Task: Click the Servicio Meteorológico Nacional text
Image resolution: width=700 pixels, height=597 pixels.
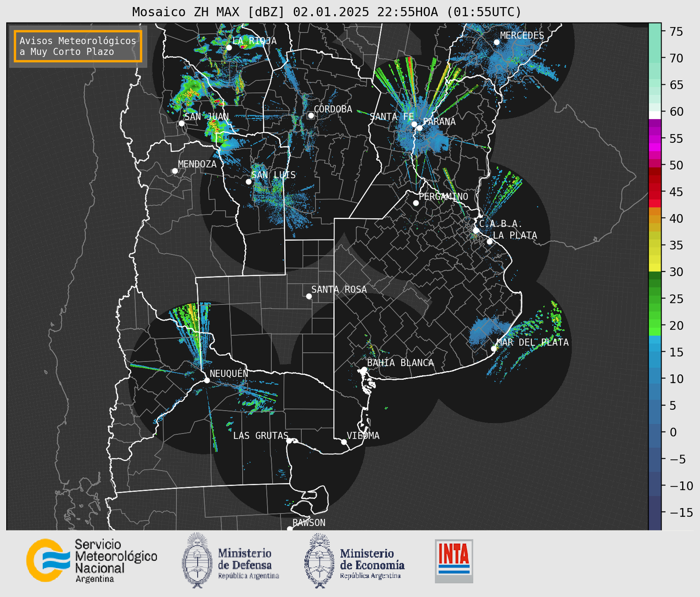Action: tap(116, 556)
